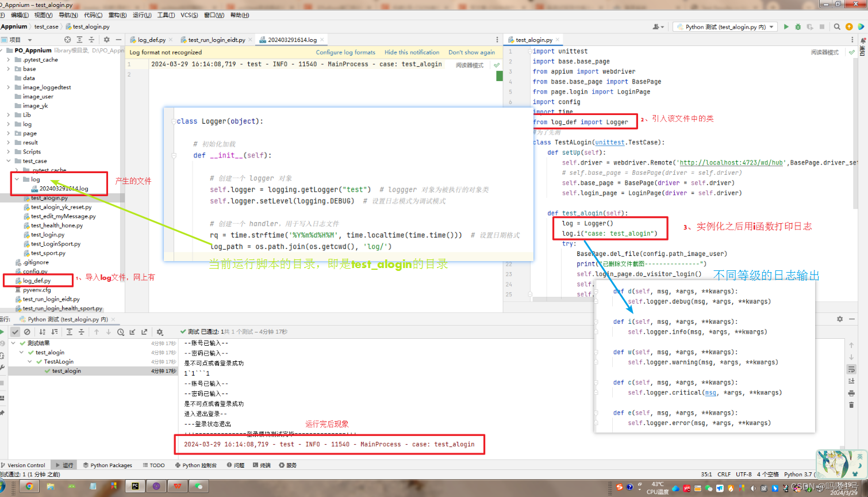Collapse the log folder under test_case

pos(17,179)
